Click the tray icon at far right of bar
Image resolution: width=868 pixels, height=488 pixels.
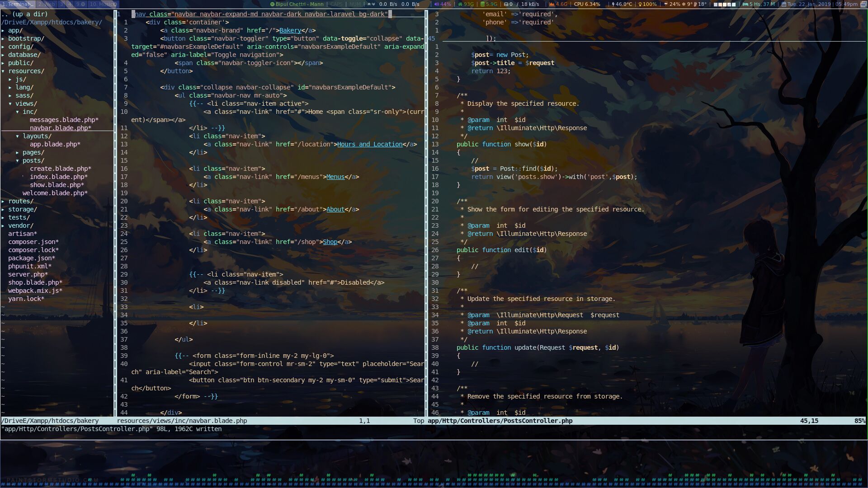863,4
